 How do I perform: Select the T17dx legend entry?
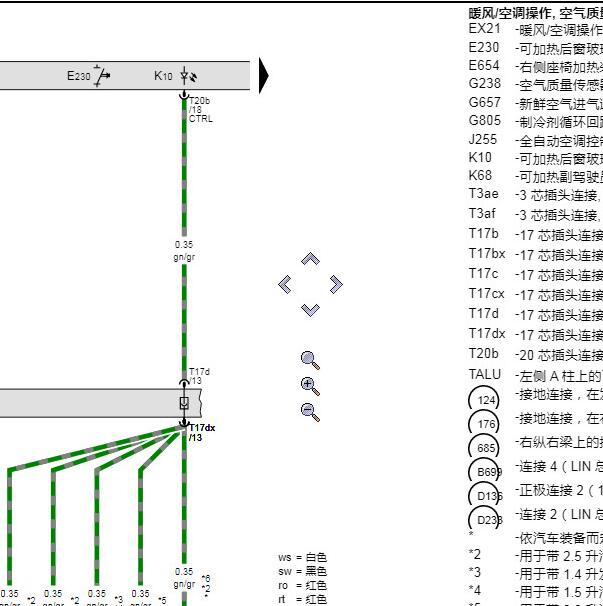click(536, 334)
